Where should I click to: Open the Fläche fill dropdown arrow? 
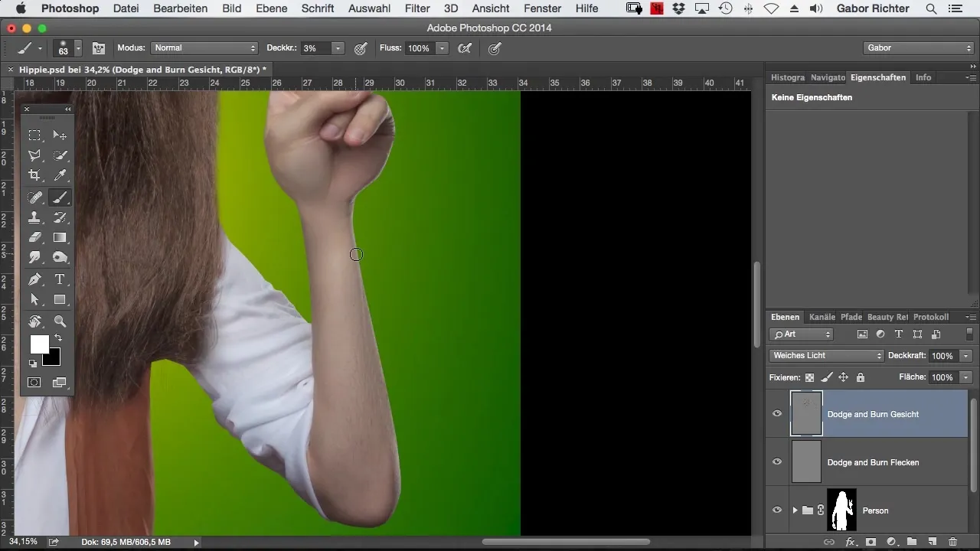(x=966, y=377)
